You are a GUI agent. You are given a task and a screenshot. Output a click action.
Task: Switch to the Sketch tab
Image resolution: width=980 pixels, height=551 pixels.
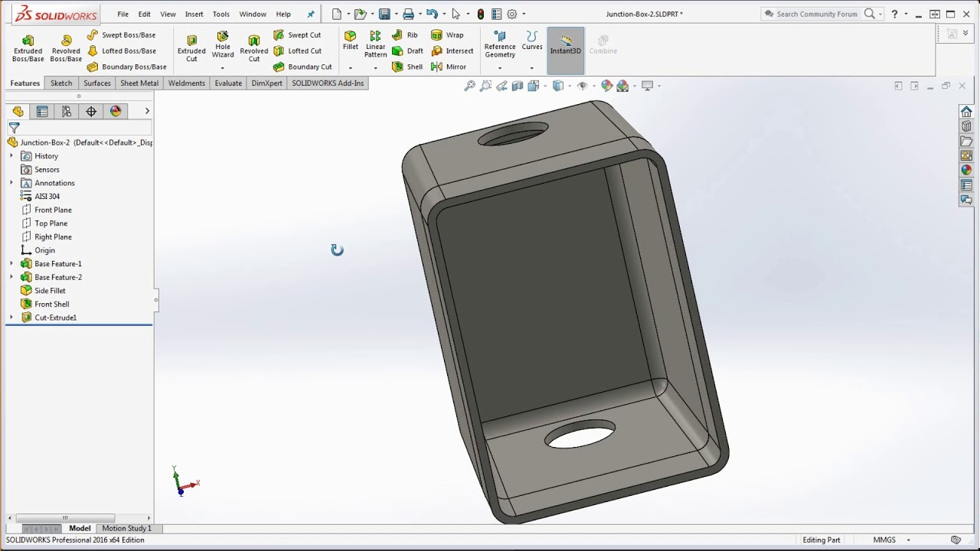pyautogui.click(x=61, y=83)
